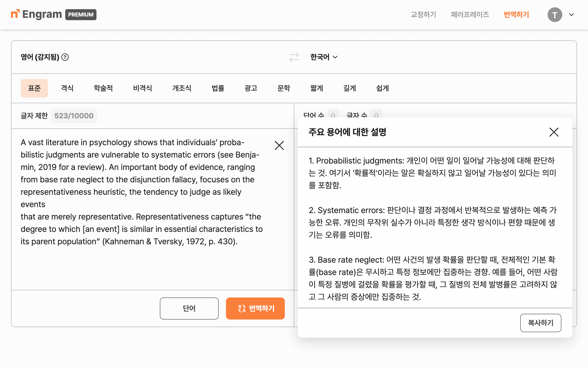
Task: Click the help icon beside 영어 (감지됨)
Action: click(x=65, y=57)
